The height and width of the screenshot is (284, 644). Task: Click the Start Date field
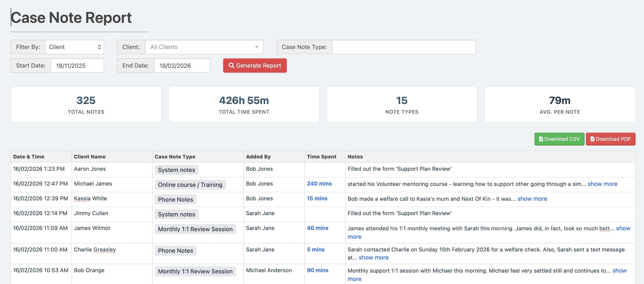click(x=77, y=66)
